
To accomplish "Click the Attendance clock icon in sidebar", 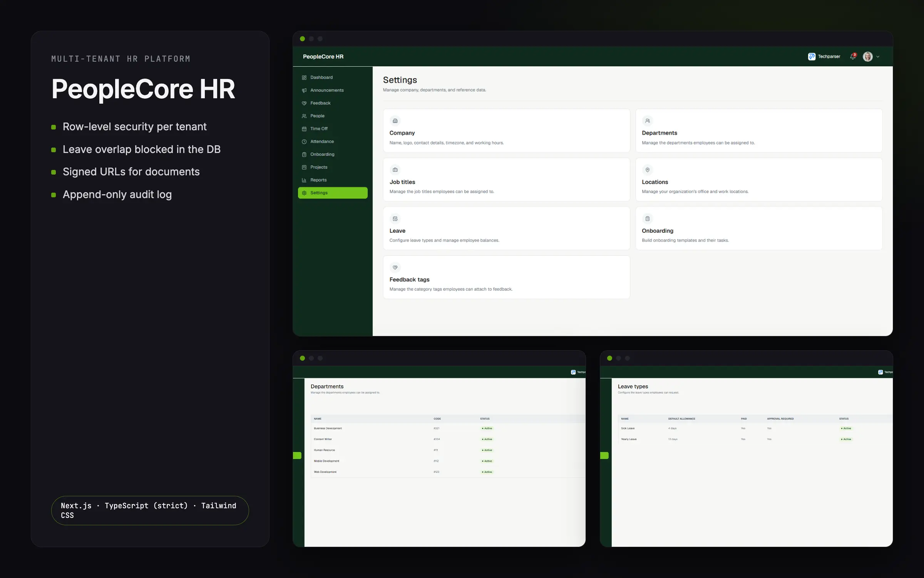I will point(304,141).
